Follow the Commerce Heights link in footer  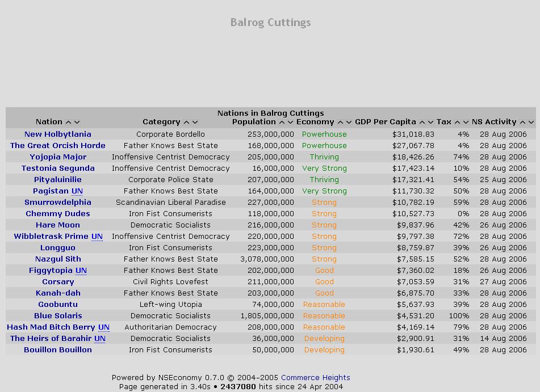[315, 378]
